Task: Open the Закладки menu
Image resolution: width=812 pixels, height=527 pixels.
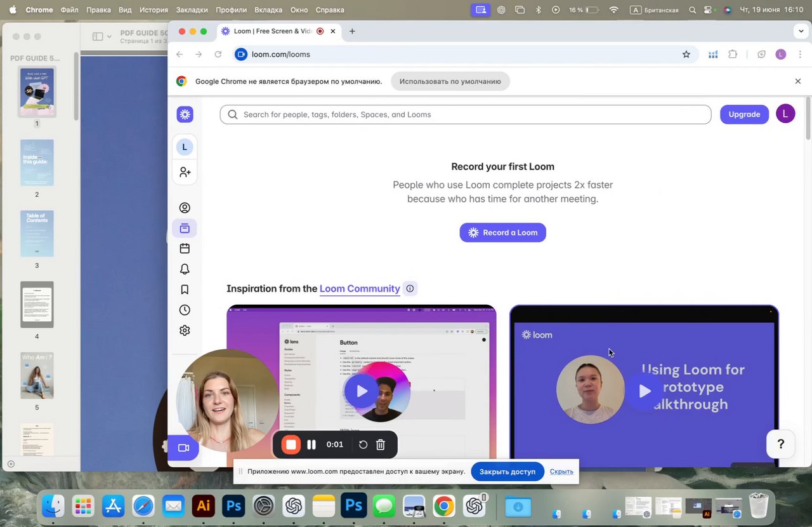Action: 192,10
